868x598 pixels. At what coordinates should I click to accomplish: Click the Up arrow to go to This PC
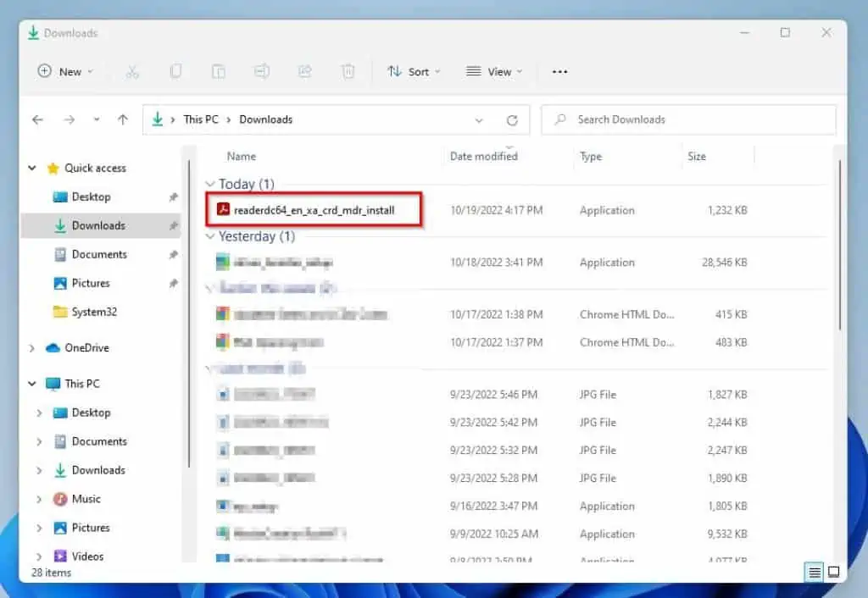pyautogui.click(x=123, y=119)
